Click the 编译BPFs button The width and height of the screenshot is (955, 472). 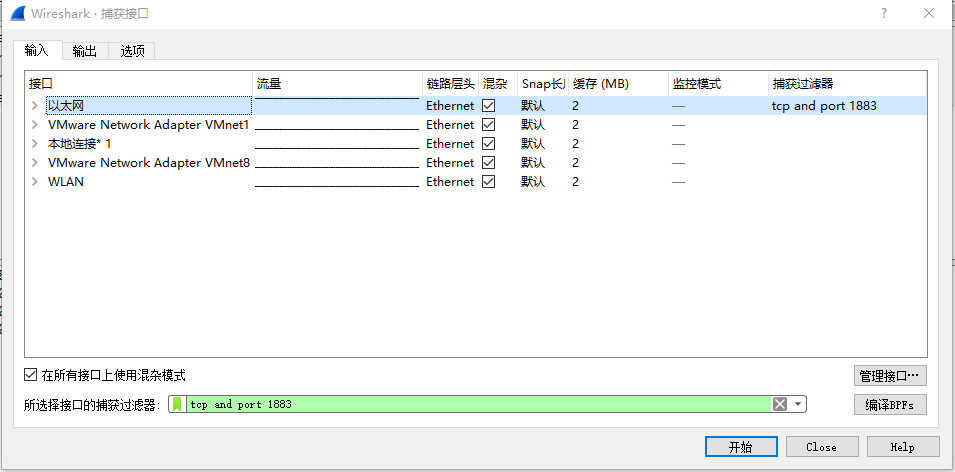click(x=890, y=405)
